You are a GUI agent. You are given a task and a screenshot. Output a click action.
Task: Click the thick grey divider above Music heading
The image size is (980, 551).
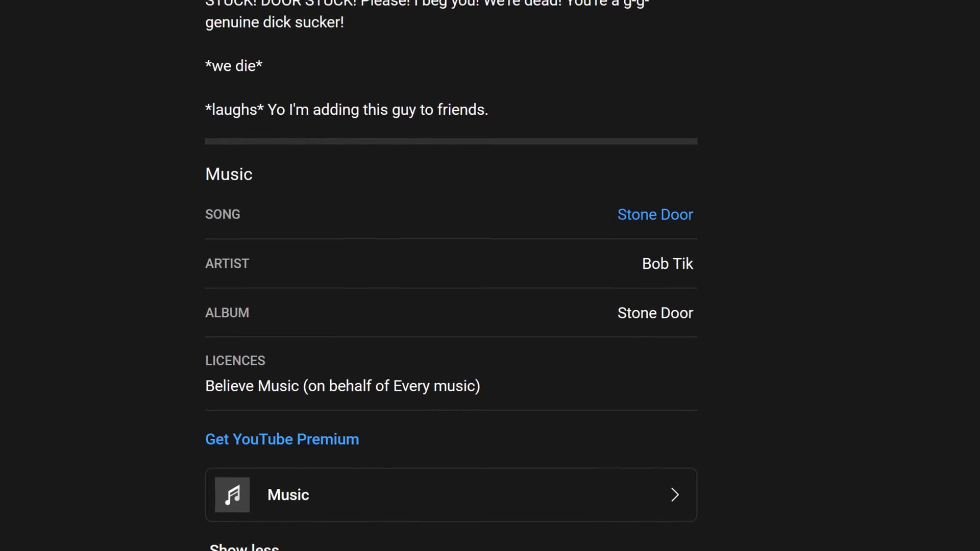coord(451,141)
